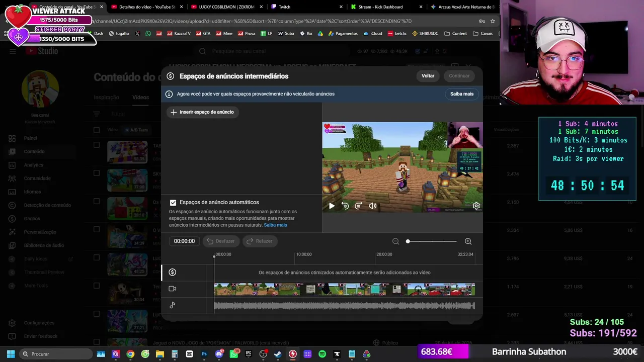
Task: Expand the Content bookmarks folder
Action: [x=455, y=34]
